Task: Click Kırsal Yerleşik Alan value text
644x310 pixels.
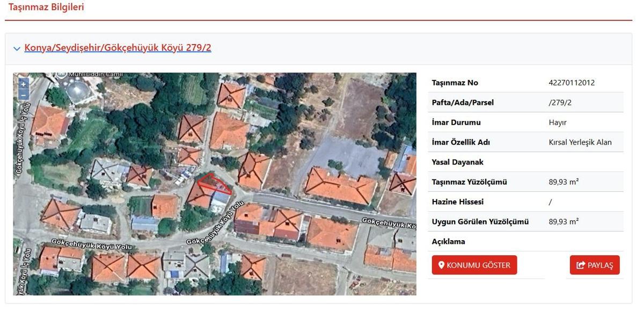Action: (580, 142)
